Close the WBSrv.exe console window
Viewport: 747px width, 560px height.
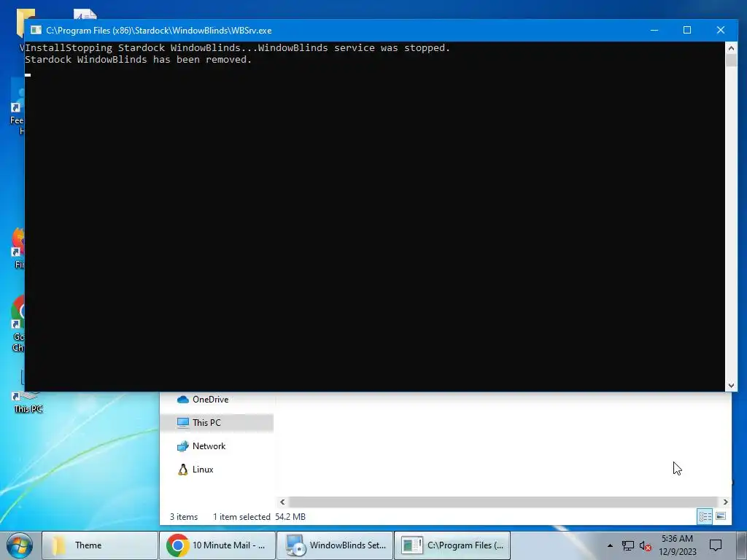(720, 30)
